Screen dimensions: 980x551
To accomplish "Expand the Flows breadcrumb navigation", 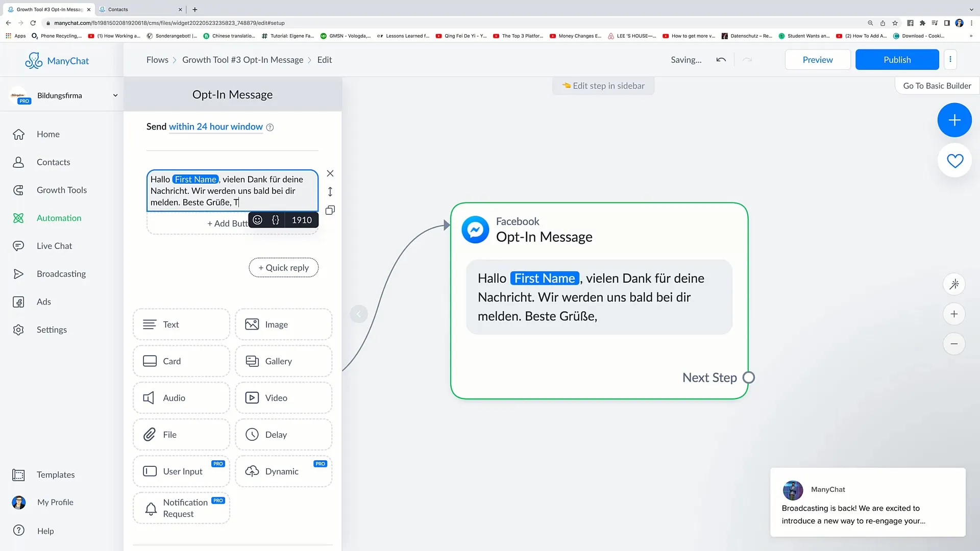I will coord(157,60).
